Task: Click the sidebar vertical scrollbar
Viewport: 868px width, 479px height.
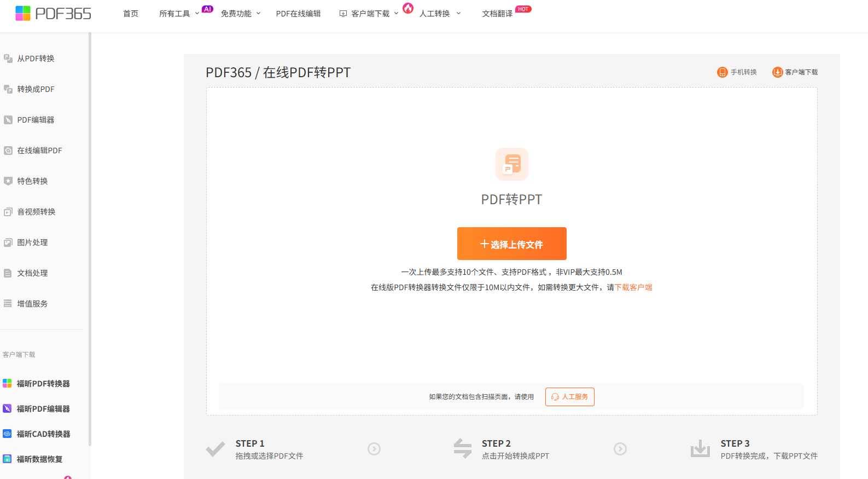Action: pos(90,239)
